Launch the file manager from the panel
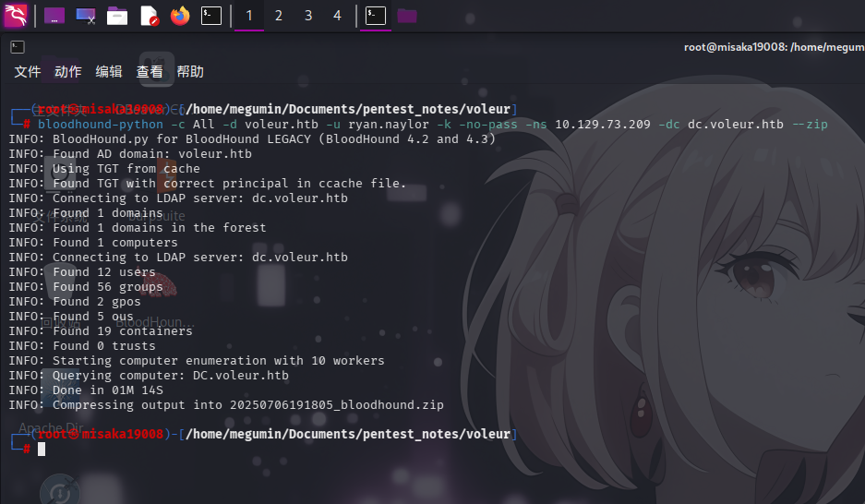Image resolution: width=865 pixels, height=504 pixels. click(x=117, y=16)
